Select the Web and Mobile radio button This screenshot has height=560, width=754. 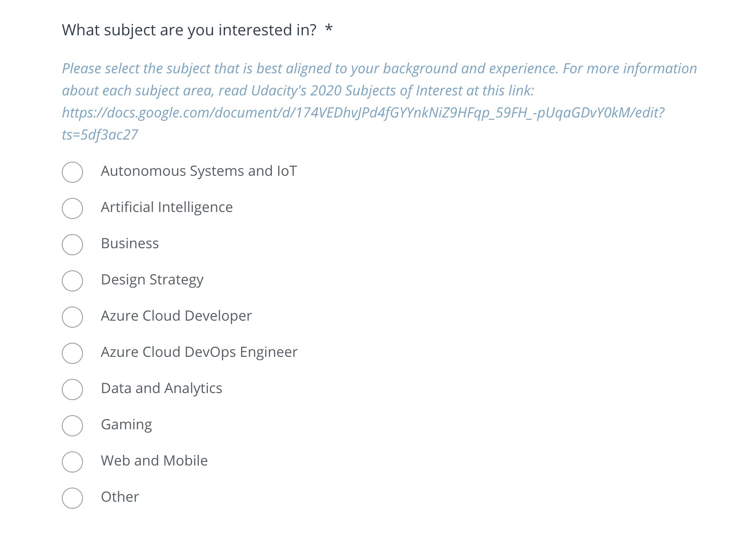pos(72,462)
